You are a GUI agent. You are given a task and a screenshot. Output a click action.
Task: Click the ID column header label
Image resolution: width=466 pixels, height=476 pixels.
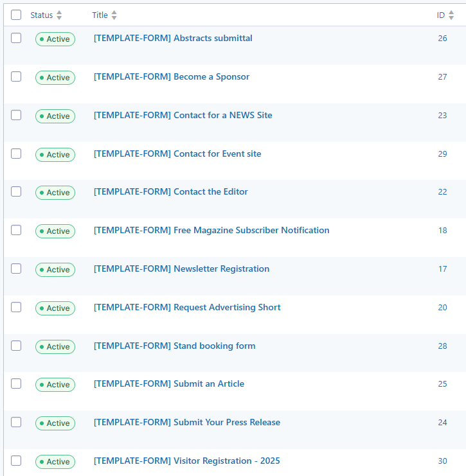441,15
